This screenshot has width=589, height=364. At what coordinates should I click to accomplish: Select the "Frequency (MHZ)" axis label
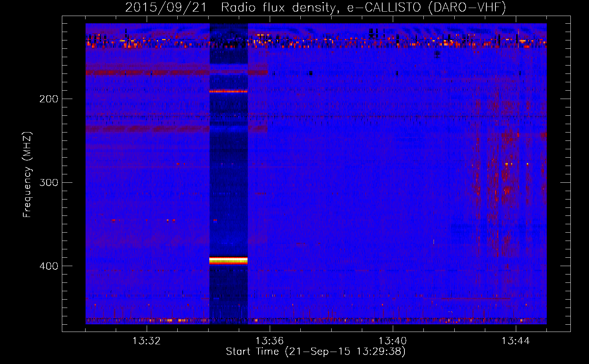point(27,175)
